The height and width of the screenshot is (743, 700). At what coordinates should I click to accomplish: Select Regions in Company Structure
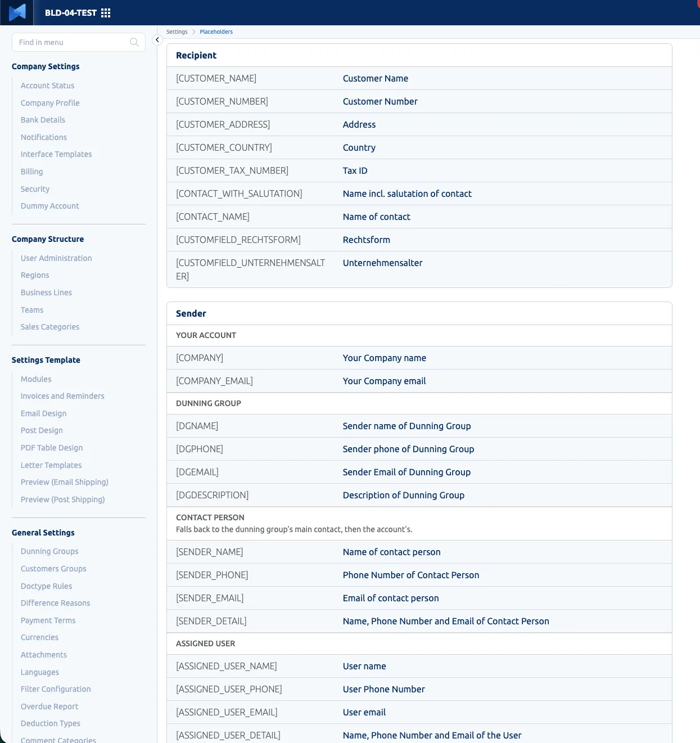tap(35, 275)
